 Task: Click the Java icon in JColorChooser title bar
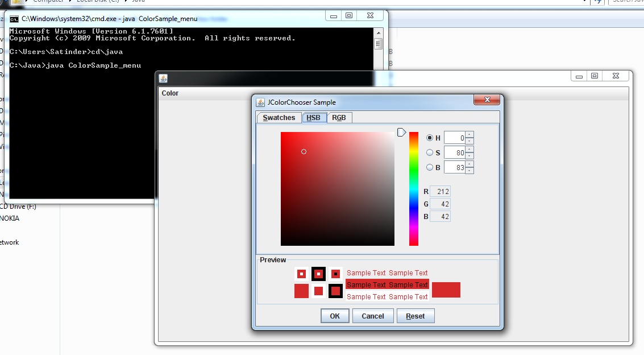click(260, 102)
